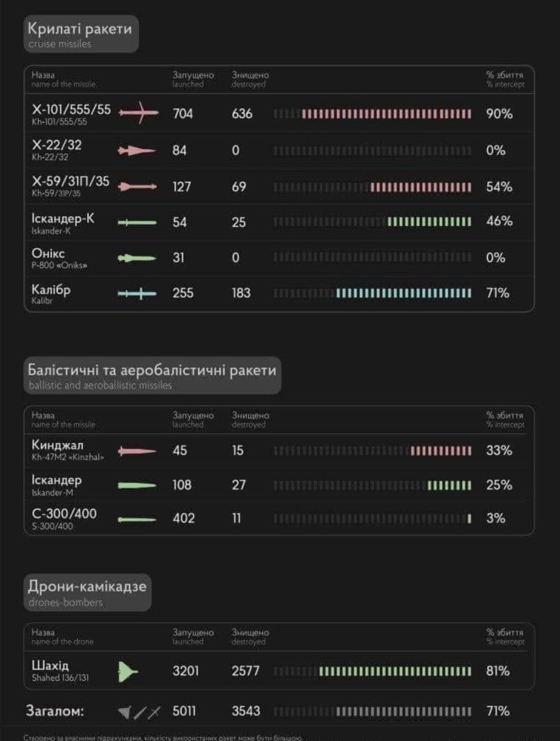
Task: Click the S-300/400 missile icon
Action: pos(137,519)
